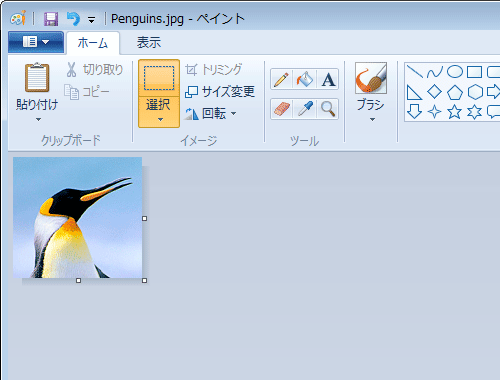The height and width of the screenshot is (380, 500).
Task: Undo the last action with blue arrow
Action: (x=73, y=19)
